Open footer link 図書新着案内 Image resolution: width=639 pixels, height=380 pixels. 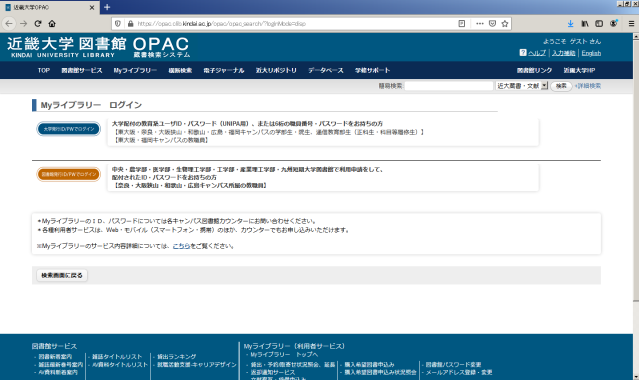pyautogui.click(x=55, y=357)
